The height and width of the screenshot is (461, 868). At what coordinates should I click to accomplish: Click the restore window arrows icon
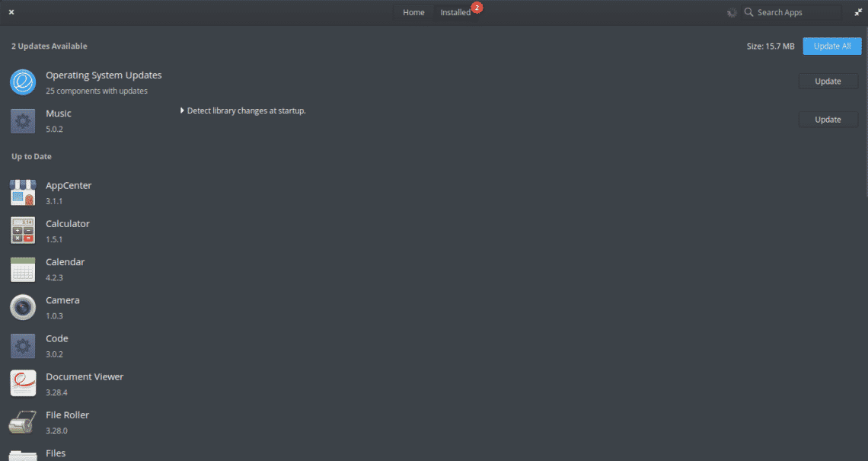[858, 12]
